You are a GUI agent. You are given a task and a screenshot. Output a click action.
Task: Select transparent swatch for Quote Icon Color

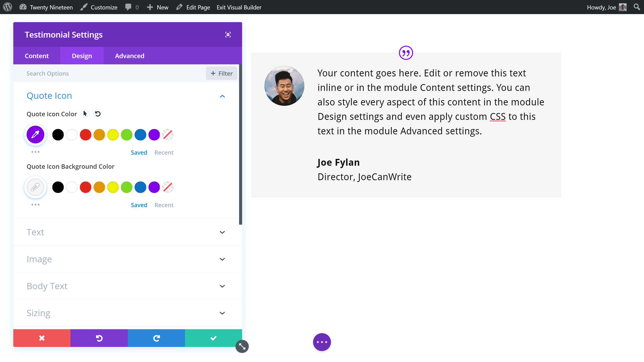point(168,135)
